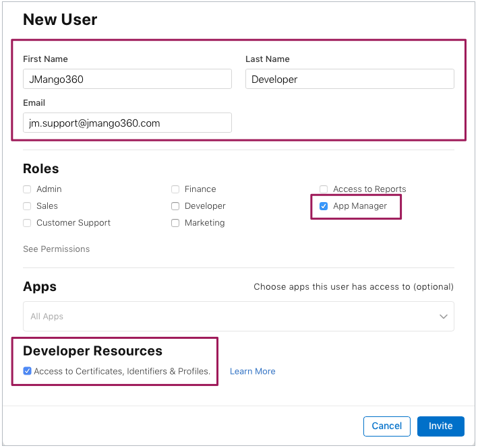
Task: Select the Sales role checkbox
Action: [27, 206]
